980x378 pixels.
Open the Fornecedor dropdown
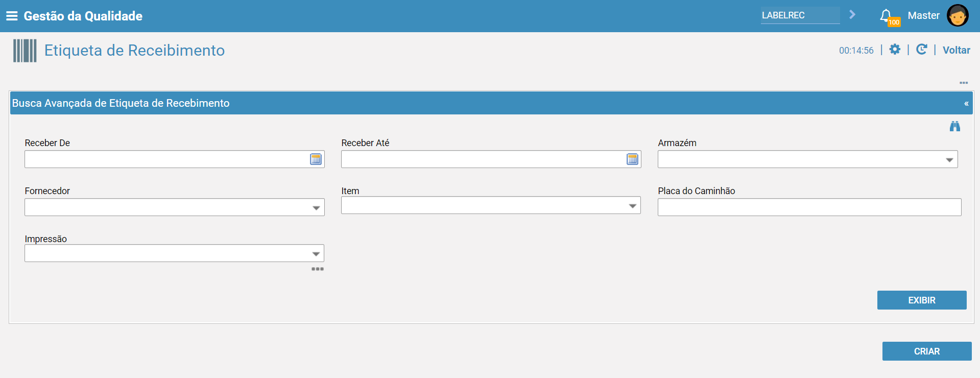click(x=316, y=208)
